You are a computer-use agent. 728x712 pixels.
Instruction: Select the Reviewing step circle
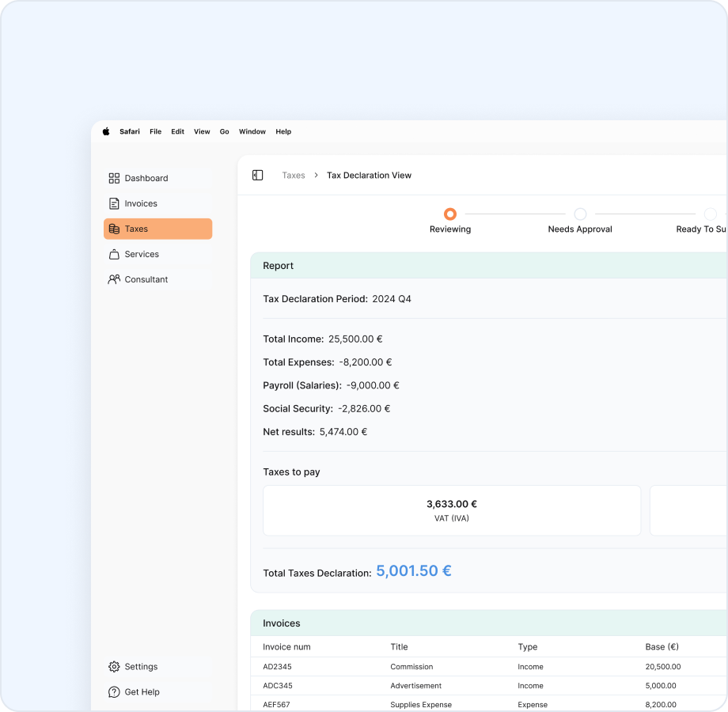click(450, 214)
